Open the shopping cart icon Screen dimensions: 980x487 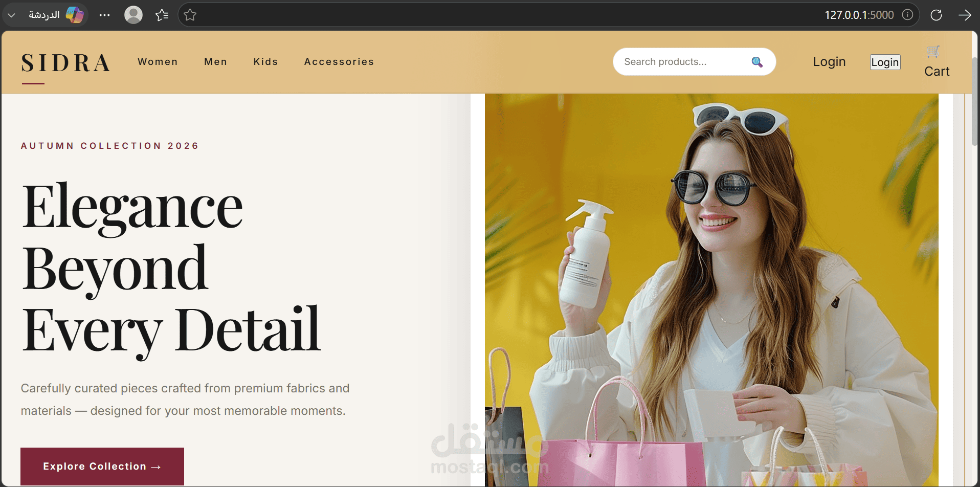click(933, 51)
